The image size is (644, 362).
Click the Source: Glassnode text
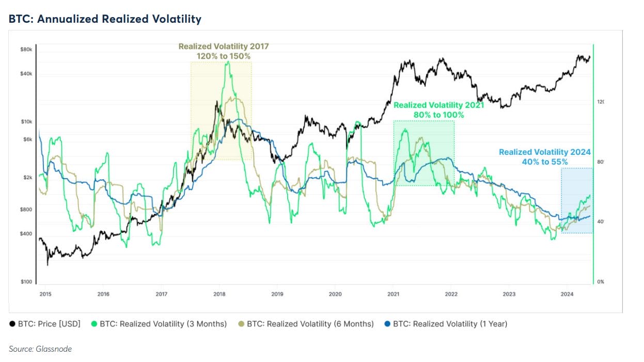(40, 349)
